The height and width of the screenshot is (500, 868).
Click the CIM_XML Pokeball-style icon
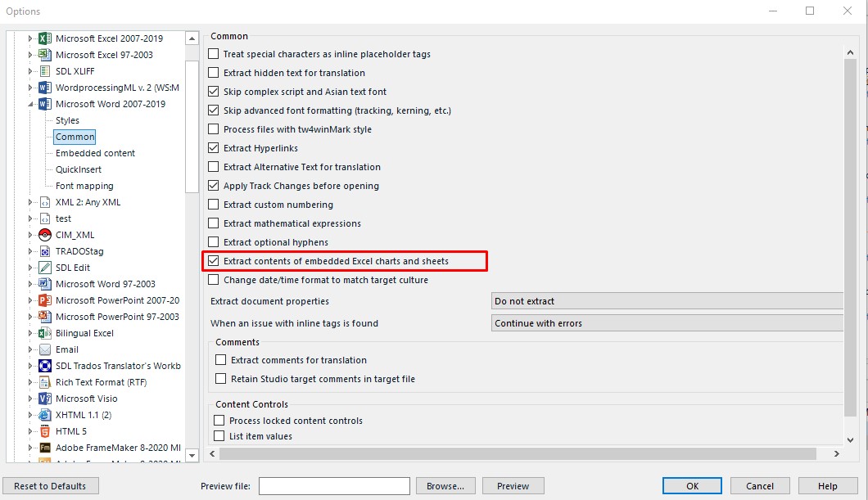(43, 235)
